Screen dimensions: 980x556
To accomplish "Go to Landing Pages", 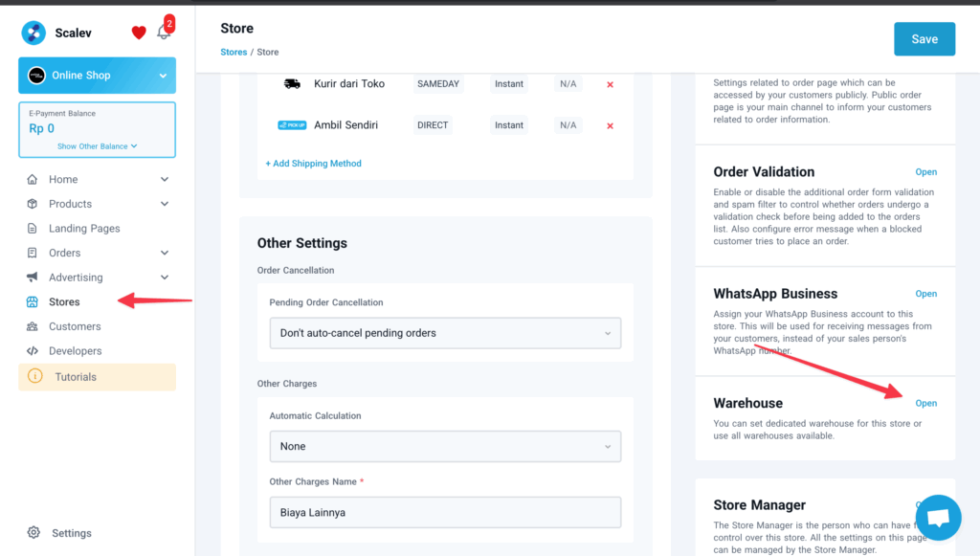I will 84,229.
